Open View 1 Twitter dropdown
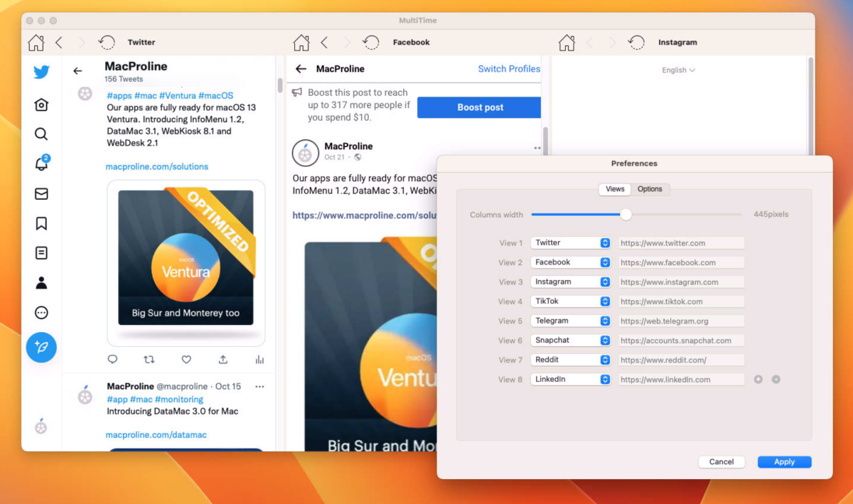The height and width of the screenshot is (504, 853). tap(571, 243)
